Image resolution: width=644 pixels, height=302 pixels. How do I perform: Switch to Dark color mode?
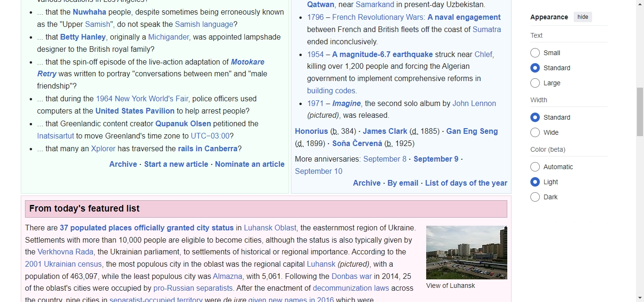pyautogui.click(x=535, y=197)
